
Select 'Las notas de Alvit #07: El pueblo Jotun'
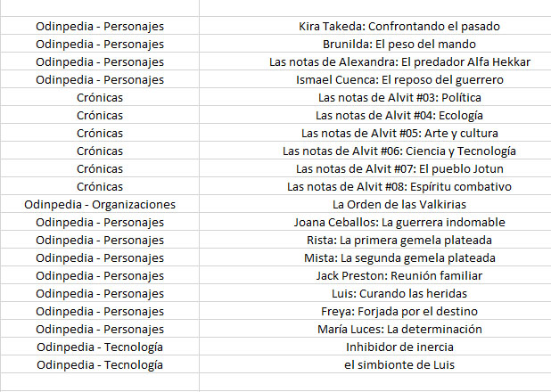click(x=399, y=169)
